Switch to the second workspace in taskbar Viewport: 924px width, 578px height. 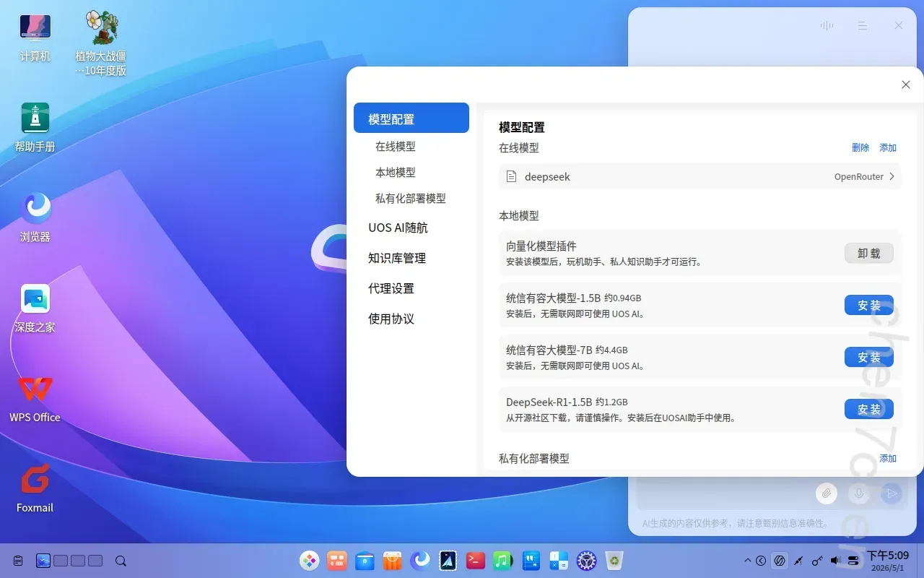tap(61, 561)
